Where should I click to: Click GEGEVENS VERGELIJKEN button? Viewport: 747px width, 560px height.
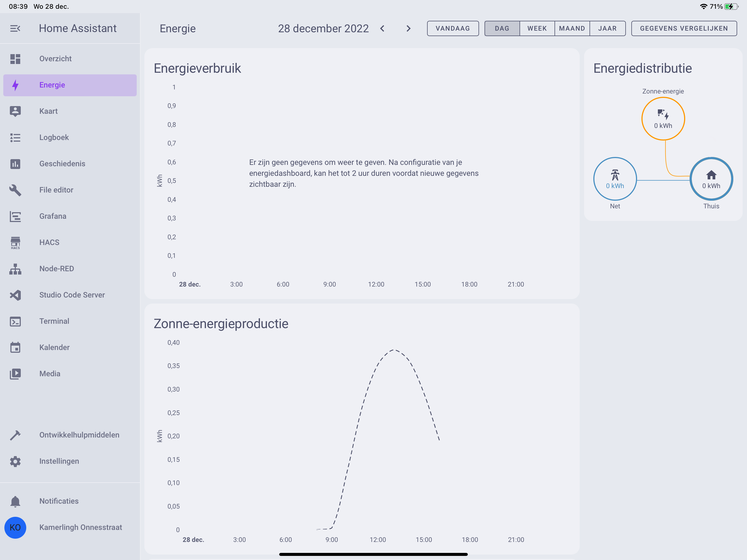(x=684, y=28)
